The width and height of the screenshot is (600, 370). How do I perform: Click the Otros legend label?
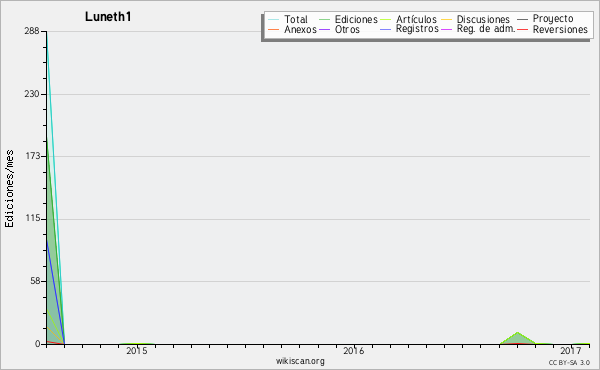coord(347,29)
